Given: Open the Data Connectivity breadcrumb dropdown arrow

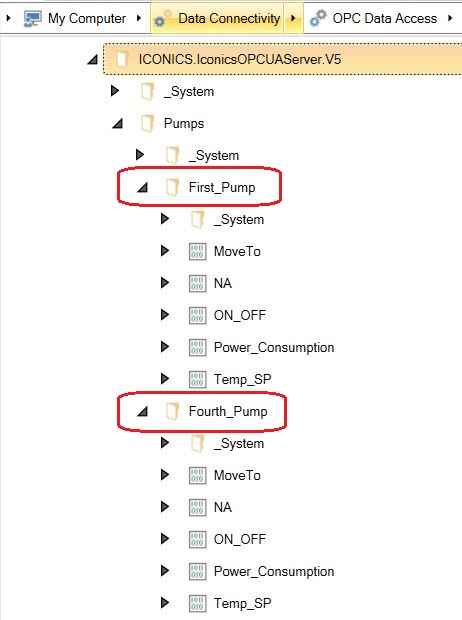Looking at the screenshot, I should [x=293, y=18].
